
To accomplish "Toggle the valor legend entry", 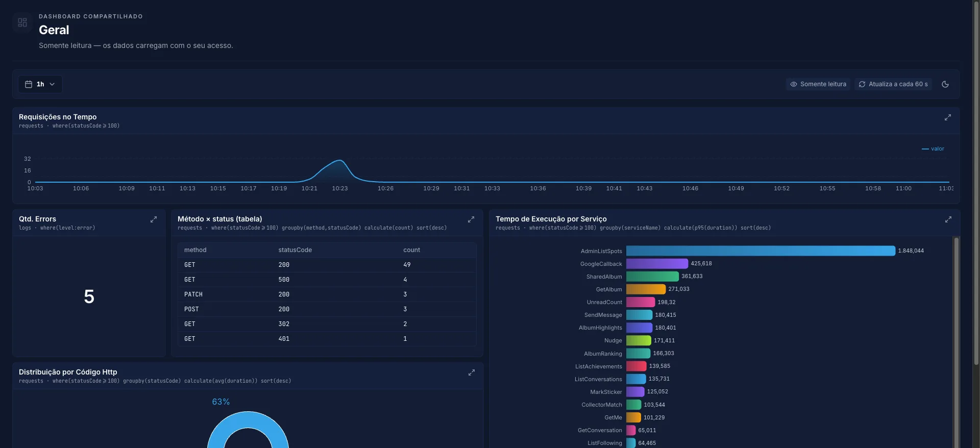I will pyautogui.click(x=933, y=149).
